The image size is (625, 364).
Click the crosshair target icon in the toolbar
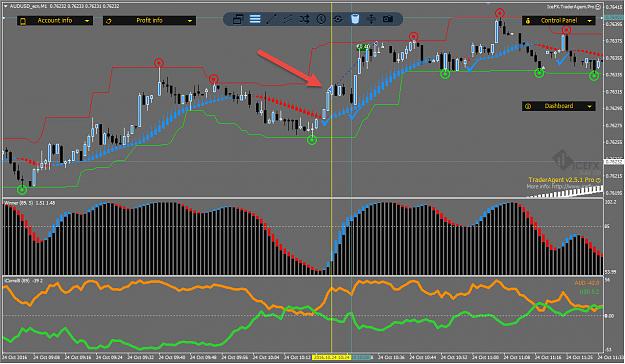pos(338,19)
